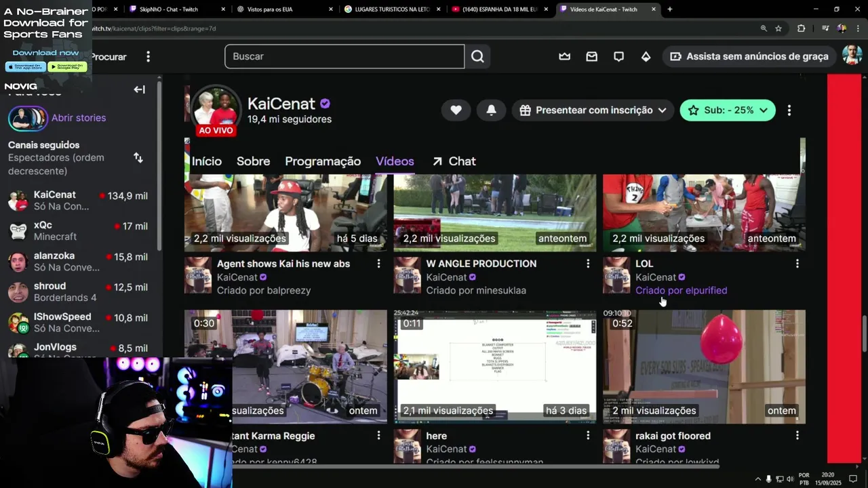Open the Windows notification center icon

853,479
